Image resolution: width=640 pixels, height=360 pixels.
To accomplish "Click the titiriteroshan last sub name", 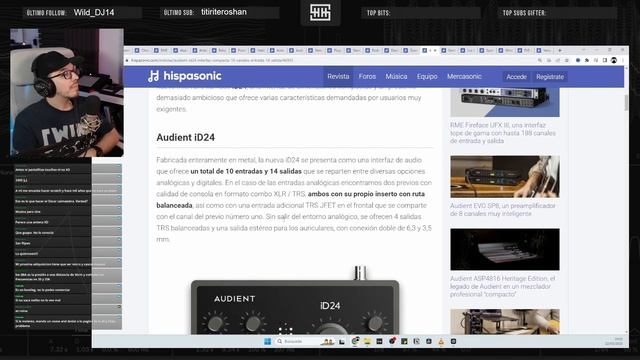I will pyautogui.click(x=224, y=12).
